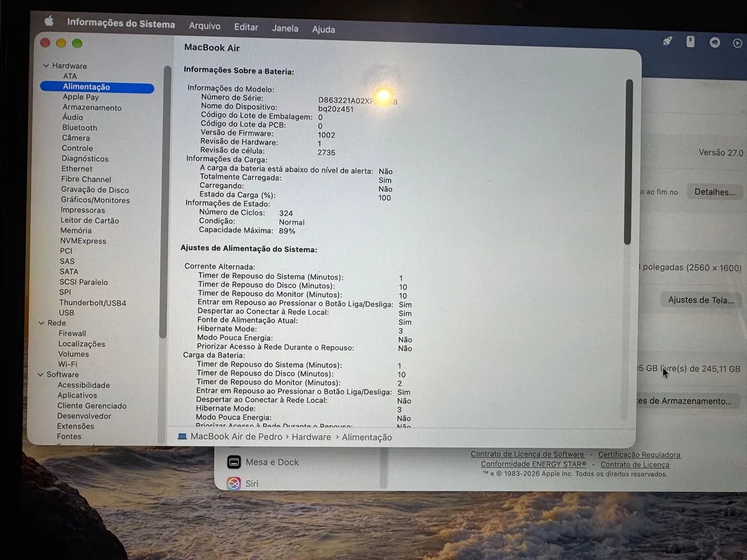Click the rocket icon in menu bar
Screen dimensions: 747x560
(x=667, y=41)
